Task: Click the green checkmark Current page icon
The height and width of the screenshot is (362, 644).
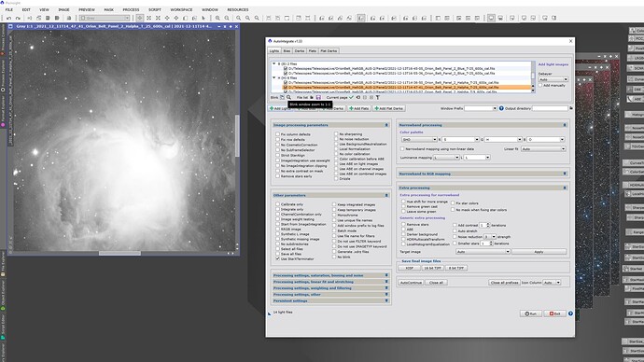Action: coord(351,97)
